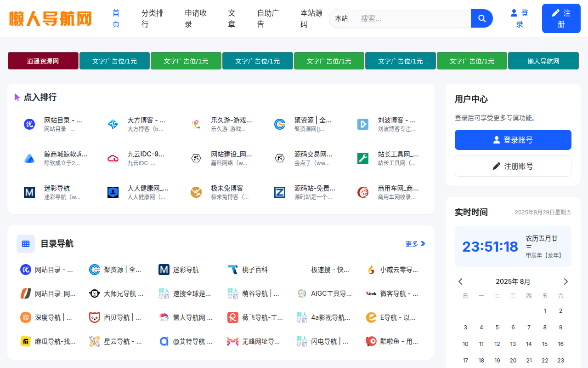Screen dimensions: 588x368
Task: Go to previous month in calendar
Action: 460,282
